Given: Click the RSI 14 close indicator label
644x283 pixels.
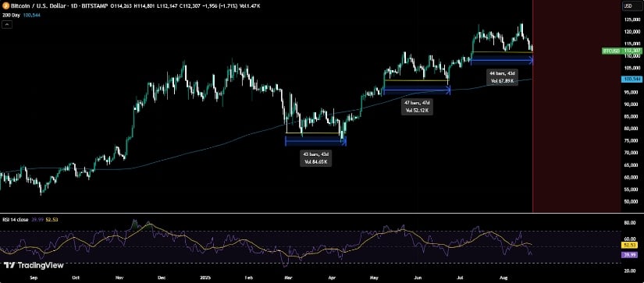Looking at the screenshot, I should point(15,220).
